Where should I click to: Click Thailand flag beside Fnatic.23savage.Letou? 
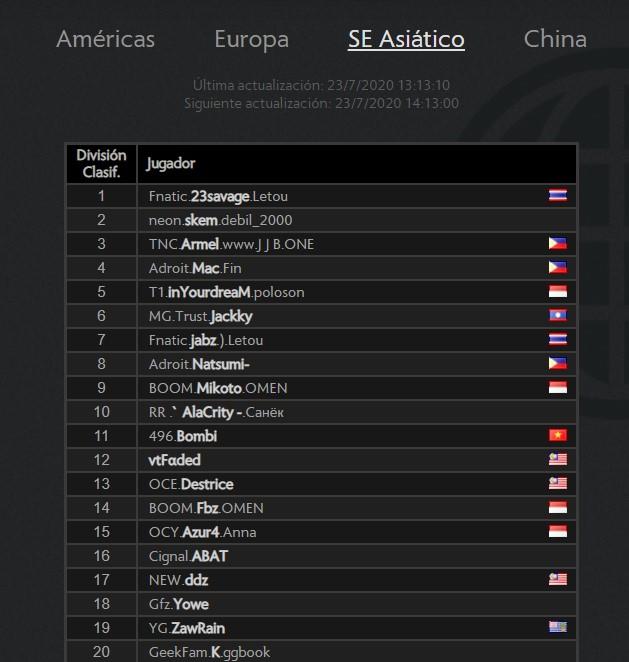point(558,195)
